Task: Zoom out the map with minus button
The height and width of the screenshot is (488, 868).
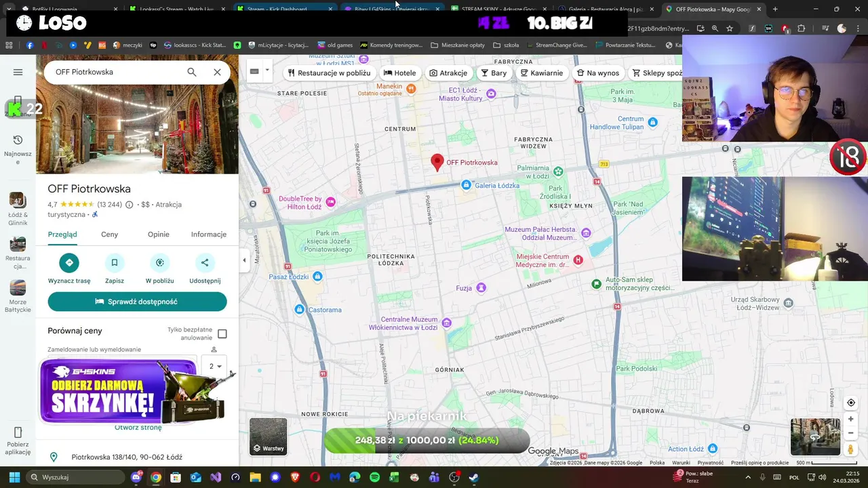Action: [851, 433]
